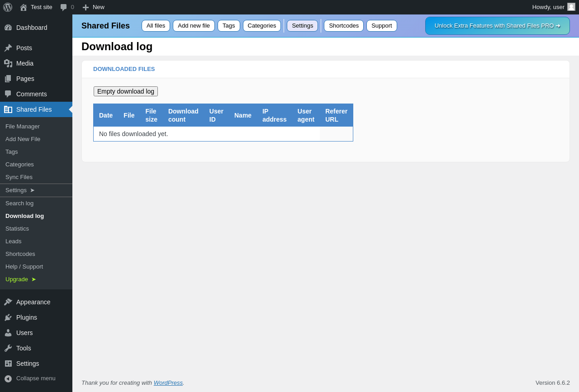Viewport: 579px width, 392px height.
Task: Open the comments bubble in admin bar
Action: pyautogui.click(x=63, y=7)
